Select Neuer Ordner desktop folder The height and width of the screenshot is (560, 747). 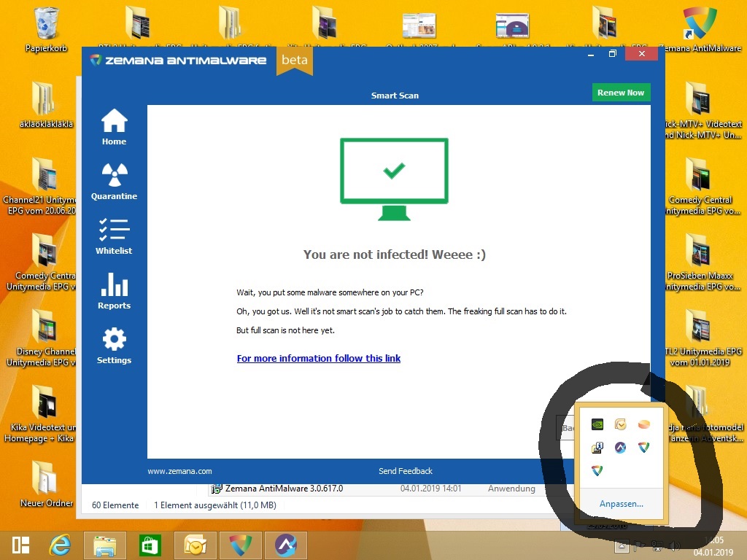(46, 484)
